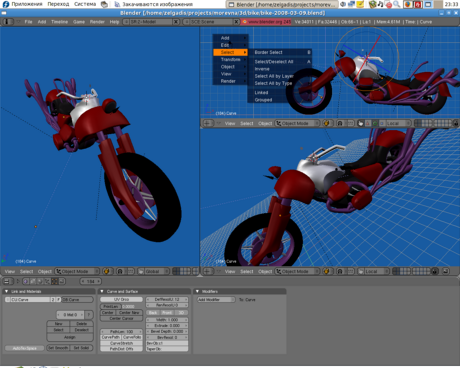The image size is (460, 368).
Task: Click the Center Cursor button
Action: tap(121, 319)
